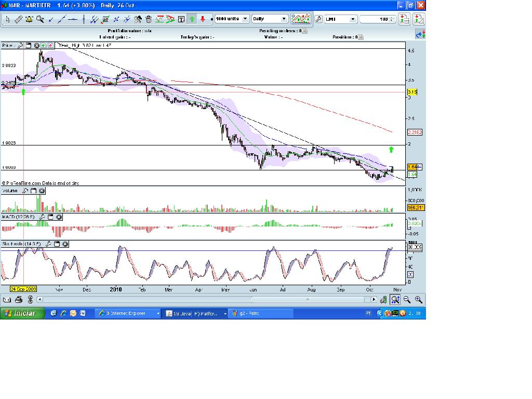
Task: Pick the ruler measuring tool
Action: pos(18,19)
